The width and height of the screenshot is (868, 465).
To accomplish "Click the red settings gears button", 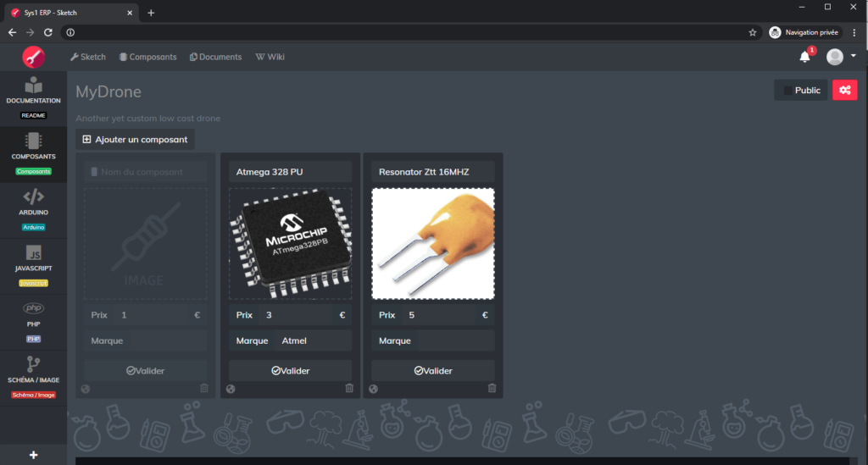I will 844,91.
